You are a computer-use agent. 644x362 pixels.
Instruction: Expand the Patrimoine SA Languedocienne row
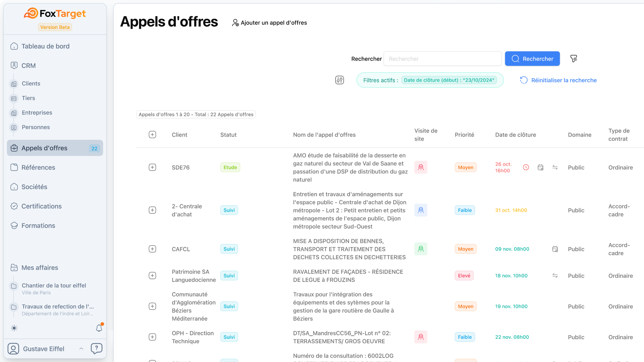pyautogui.click(x=152, y=275)
